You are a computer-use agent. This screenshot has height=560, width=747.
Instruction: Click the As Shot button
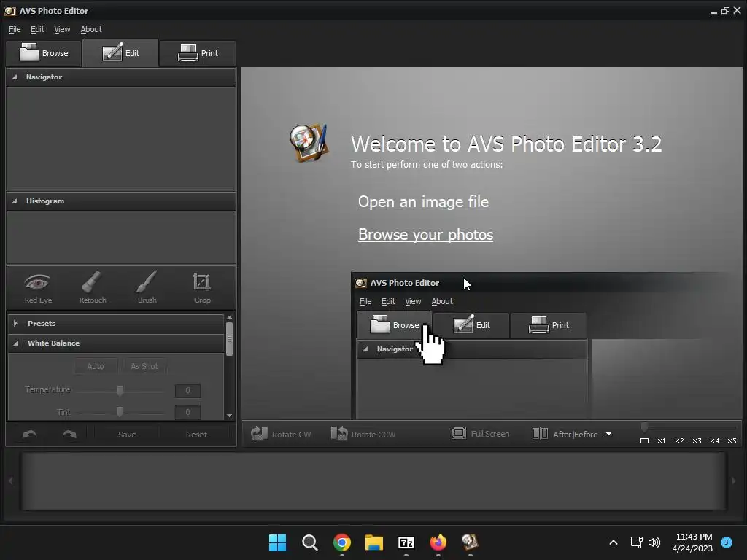click(144, 366)
